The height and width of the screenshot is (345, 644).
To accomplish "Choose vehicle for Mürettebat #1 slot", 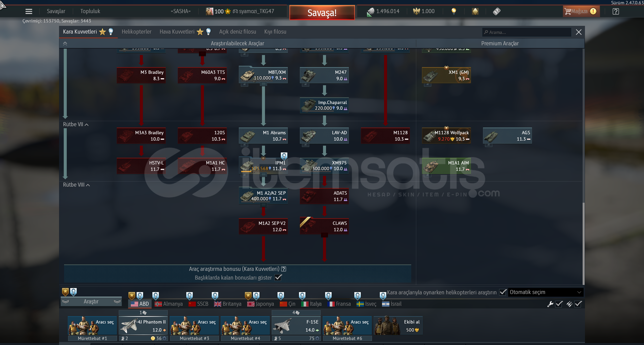I will click(92, 326).
